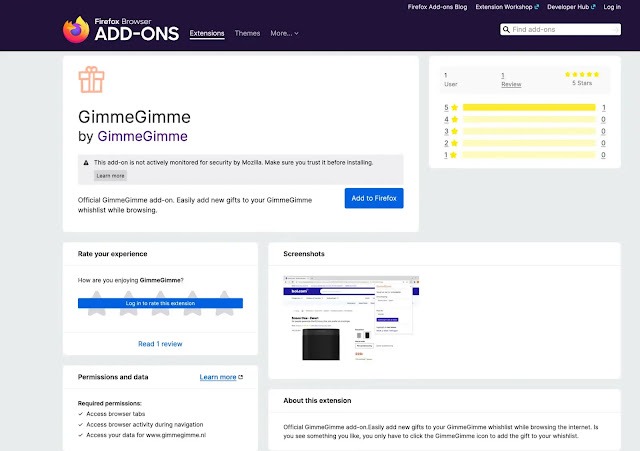The width and height of the screenshot is (640, 451).
Task: Click the star icon in 2-star row
Action: click(x=455, y=143)
